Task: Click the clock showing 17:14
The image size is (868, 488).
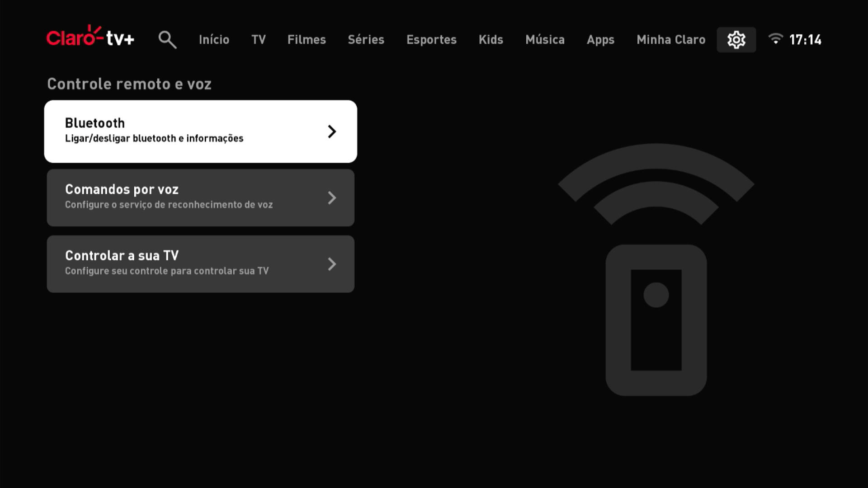Action: [x=806, y=39]
